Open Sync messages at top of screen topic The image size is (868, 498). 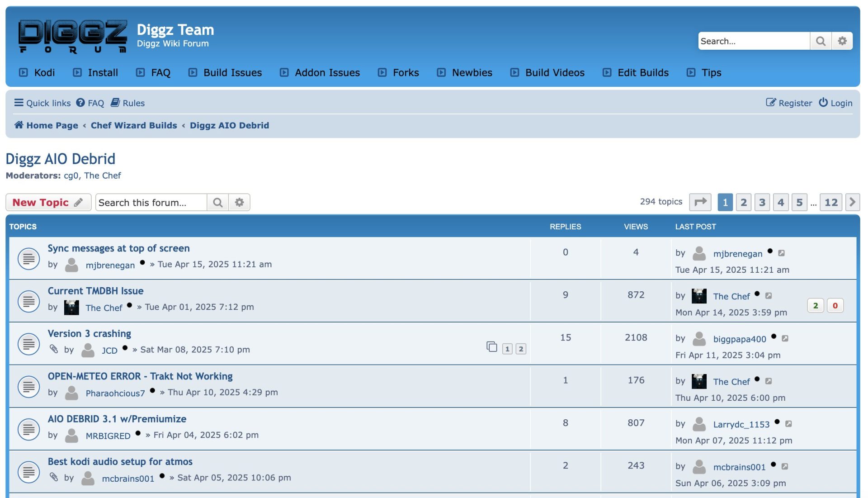[119, 248]
